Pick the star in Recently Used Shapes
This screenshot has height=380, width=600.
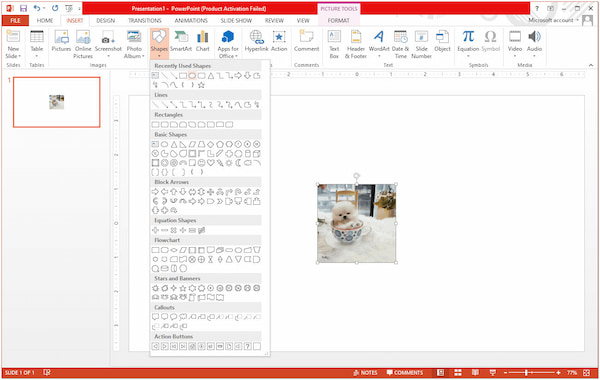point(201,85)
